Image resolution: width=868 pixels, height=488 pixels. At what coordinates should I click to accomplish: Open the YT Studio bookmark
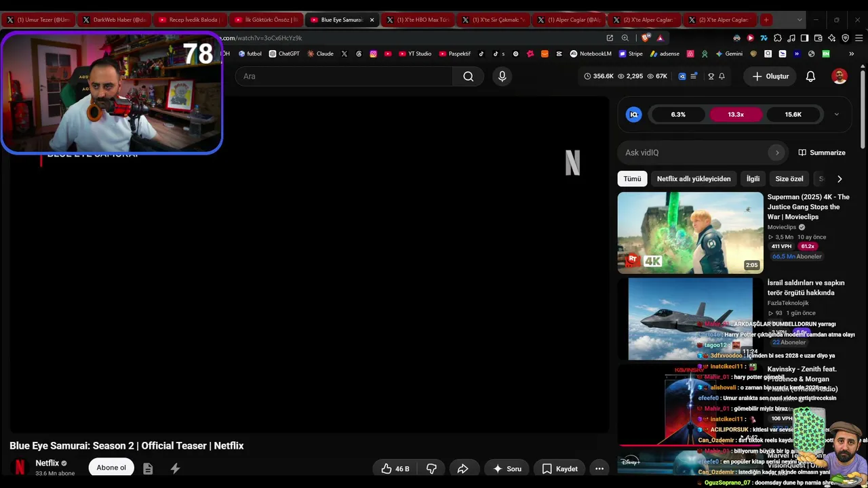tap(415, 54)
